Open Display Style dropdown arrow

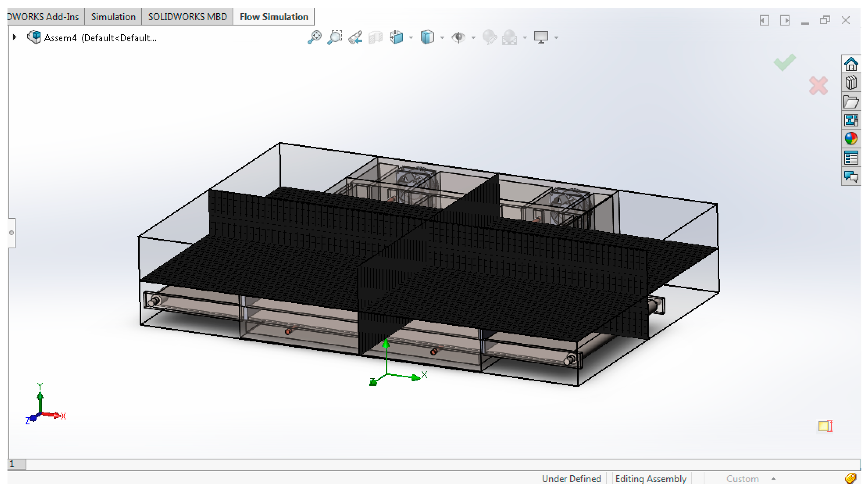[442, 38]
